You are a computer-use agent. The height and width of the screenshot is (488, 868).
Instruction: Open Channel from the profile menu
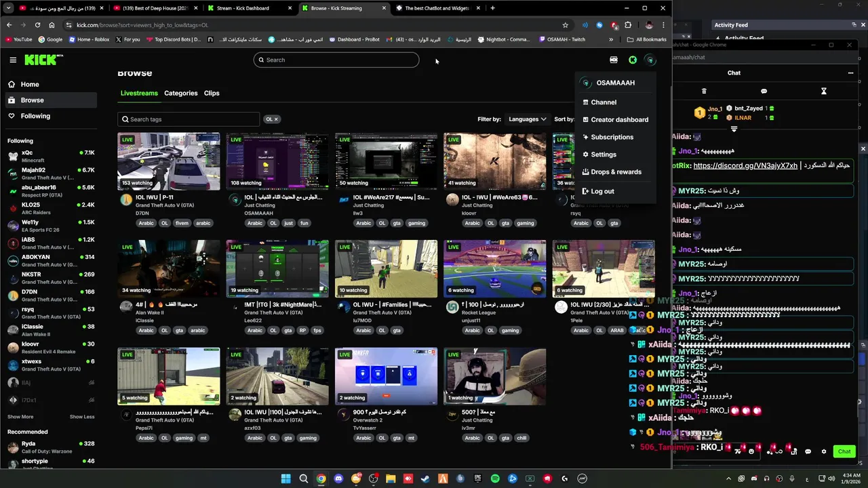(x=604, y=102)
